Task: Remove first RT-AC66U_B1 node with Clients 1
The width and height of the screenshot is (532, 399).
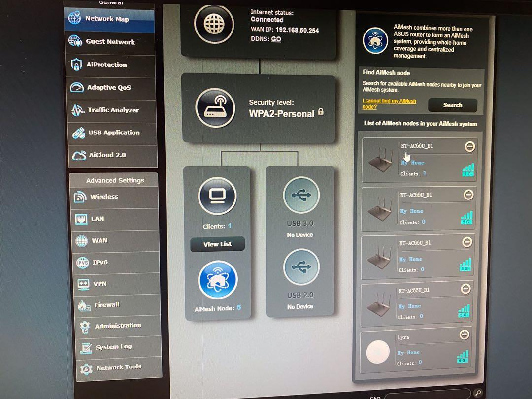Action: point(469,147)
